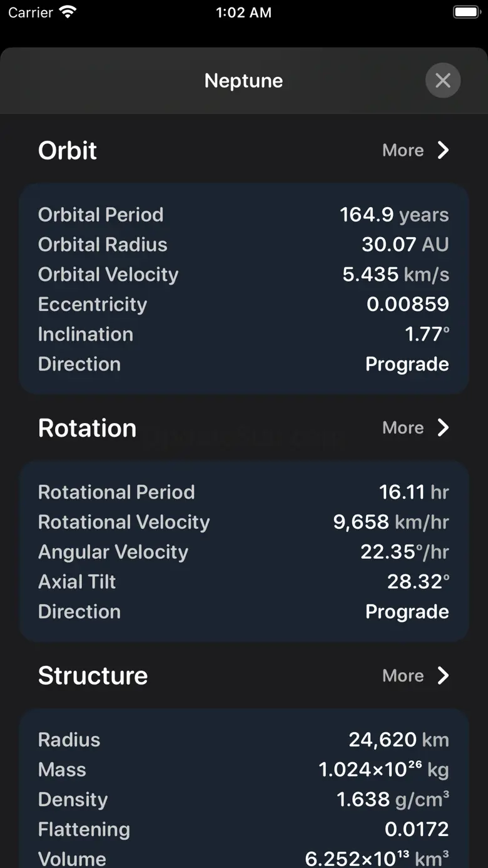Open More link beside Rotation
Image resolution: width=488 pixels, height=868 pixels.
point(403,428)
